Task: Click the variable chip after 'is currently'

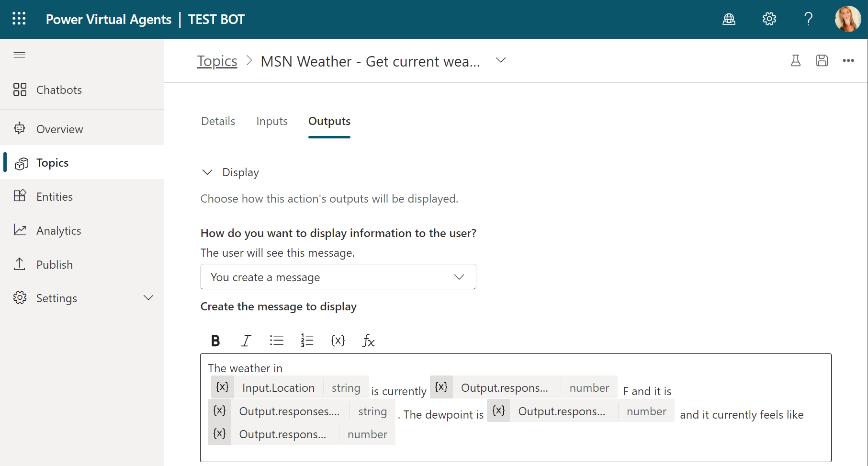Action: click(x=524, y=387)
